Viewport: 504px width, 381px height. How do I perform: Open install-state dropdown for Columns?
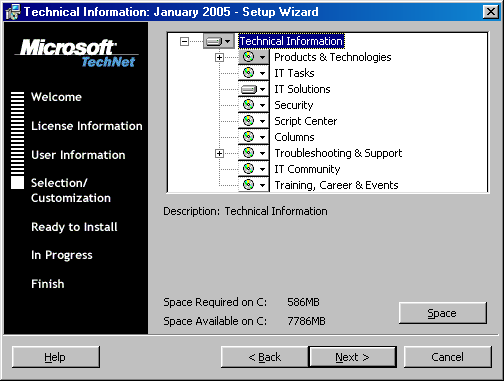[254, 137]
